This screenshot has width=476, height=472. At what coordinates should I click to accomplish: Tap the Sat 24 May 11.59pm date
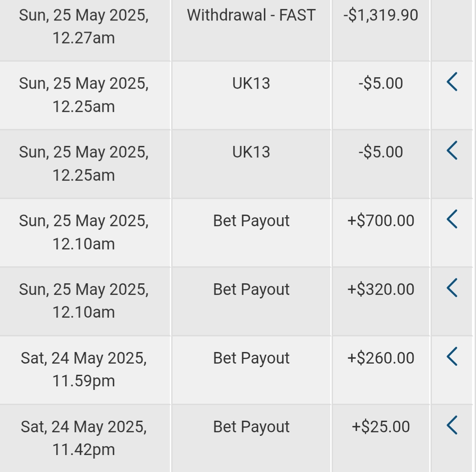point(84,369)
